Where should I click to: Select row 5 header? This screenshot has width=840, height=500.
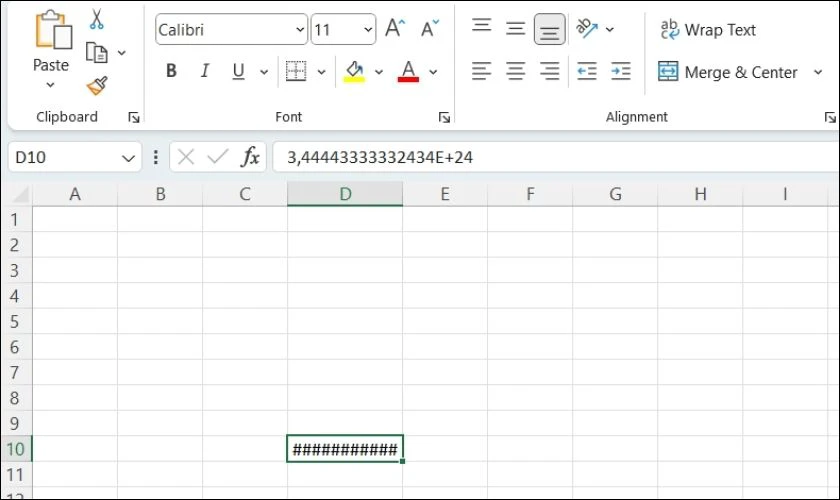[16, 321]
